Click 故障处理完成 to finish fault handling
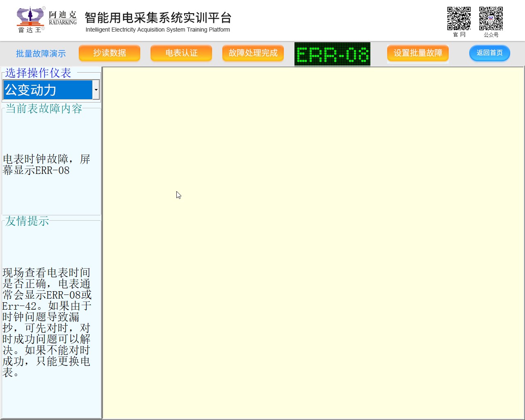Screen dimensions: 525x420 click(253, 53)
